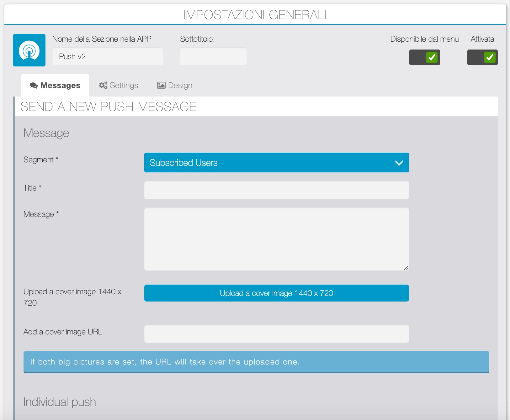Click the Add a cover image URL field
The image size is (510, 420).
pyautogui.click(x=276, y=334)
